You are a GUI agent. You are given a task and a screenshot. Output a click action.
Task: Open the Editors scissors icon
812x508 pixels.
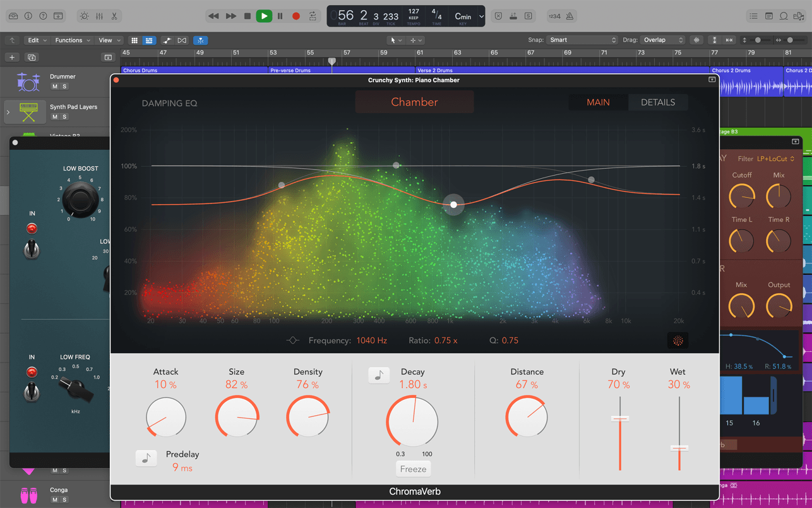(x=114, y=16)
